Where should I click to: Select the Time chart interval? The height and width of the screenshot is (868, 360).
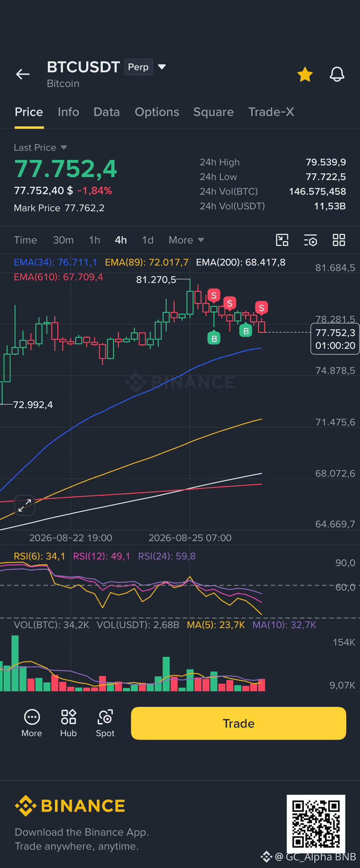point(25,240)
